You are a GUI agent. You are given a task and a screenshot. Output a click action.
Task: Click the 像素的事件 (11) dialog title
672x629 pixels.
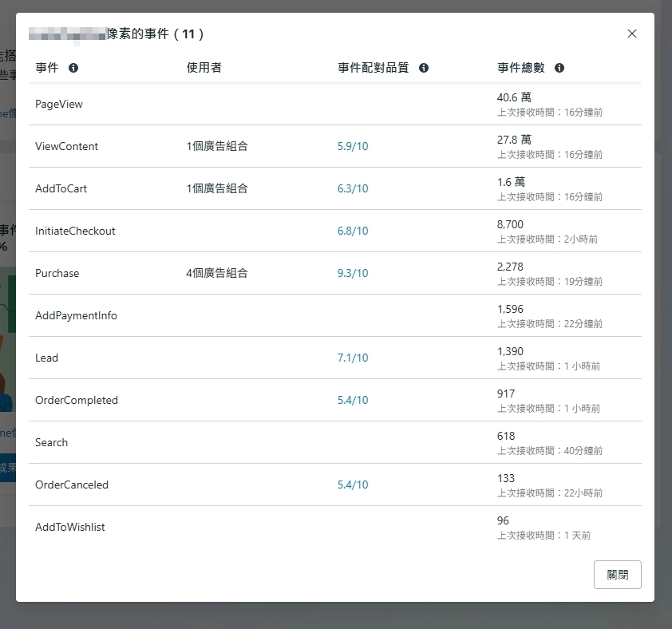[x=155, y=34]
